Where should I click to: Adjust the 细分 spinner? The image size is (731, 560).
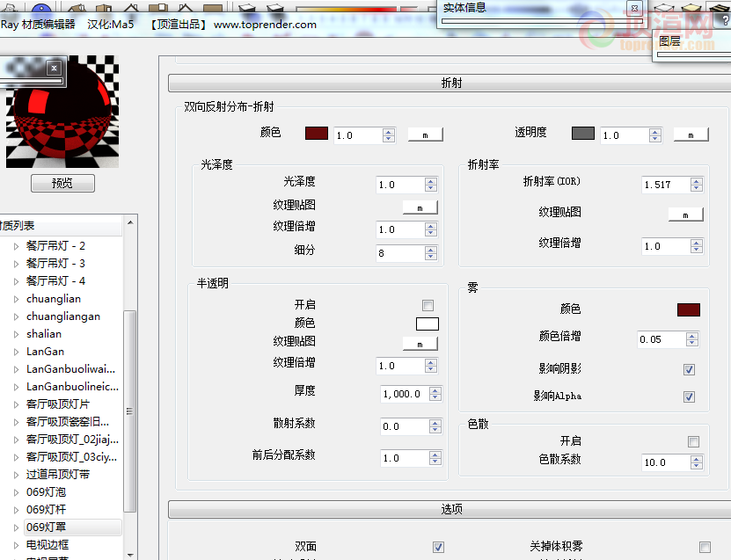(431, 253)
